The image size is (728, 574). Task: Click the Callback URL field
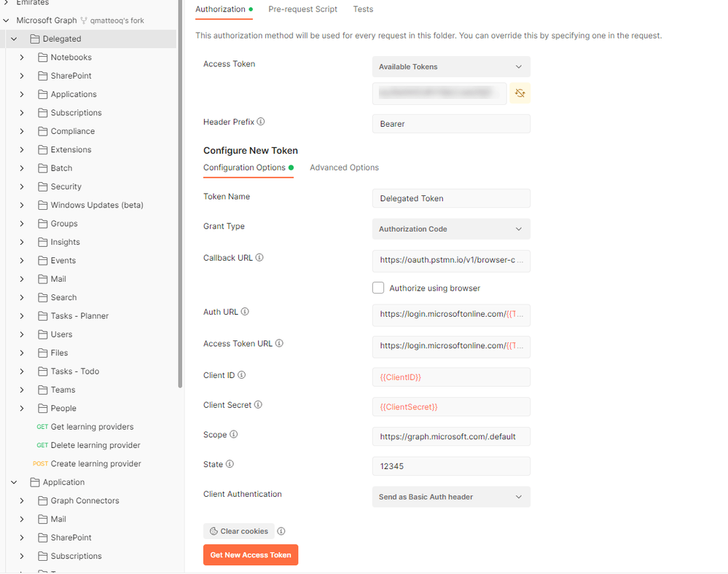point(451,262)
